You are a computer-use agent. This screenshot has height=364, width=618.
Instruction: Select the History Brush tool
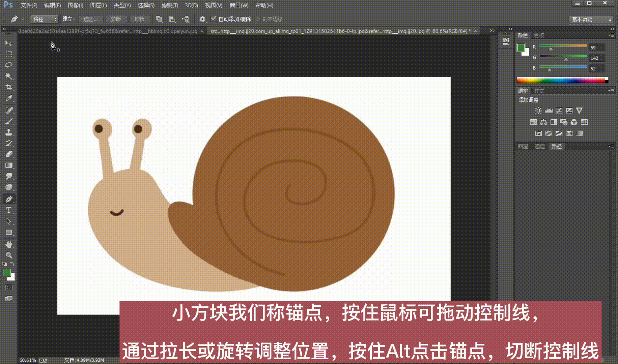click(9, 143)
